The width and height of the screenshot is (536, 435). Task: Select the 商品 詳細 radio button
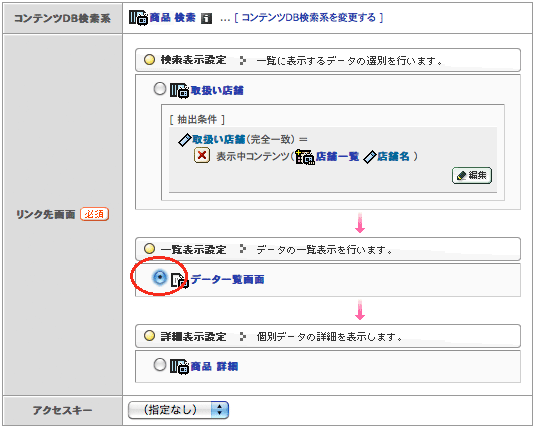[x=160, y=365]
